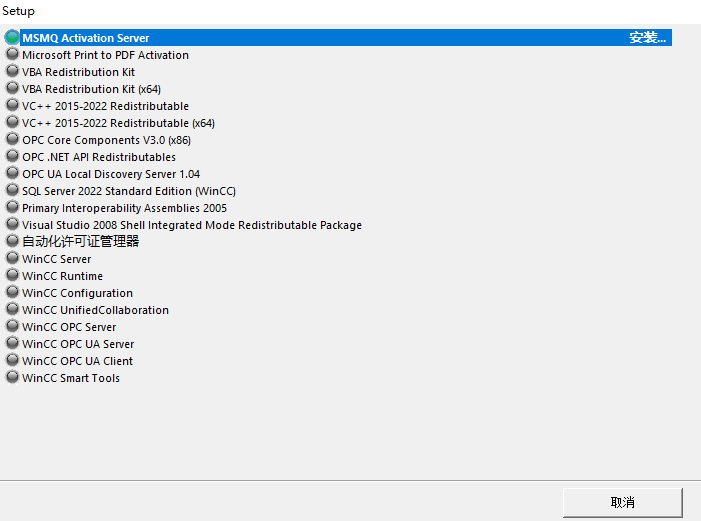
Task: Click status icon for WinCC OPC UA Server
Action: (12, 343)
